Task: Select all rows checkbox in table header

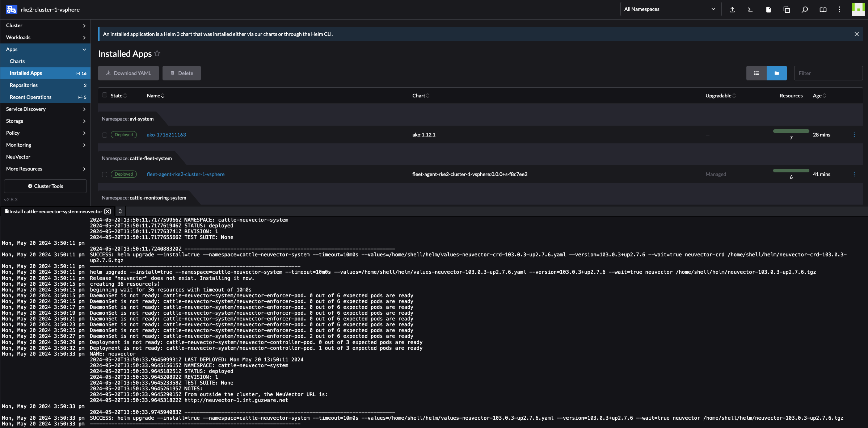Action: (x=105, y=95)
